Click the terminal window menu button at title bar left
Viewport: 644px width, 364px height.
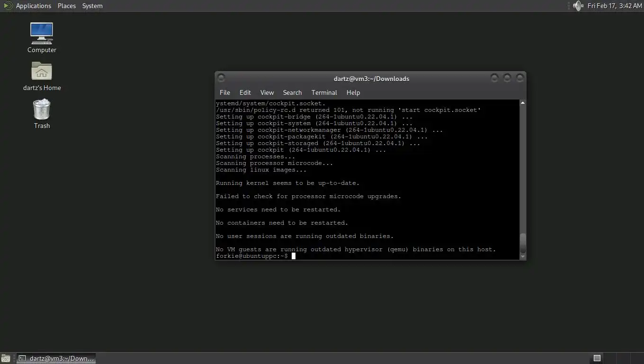pos(221,78)
